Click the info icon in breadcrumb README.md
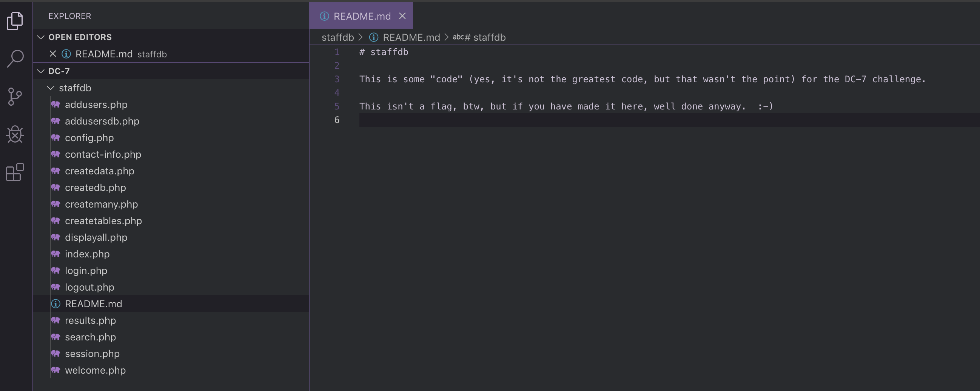Screen dimensions: 980x391 click(374, 37)
